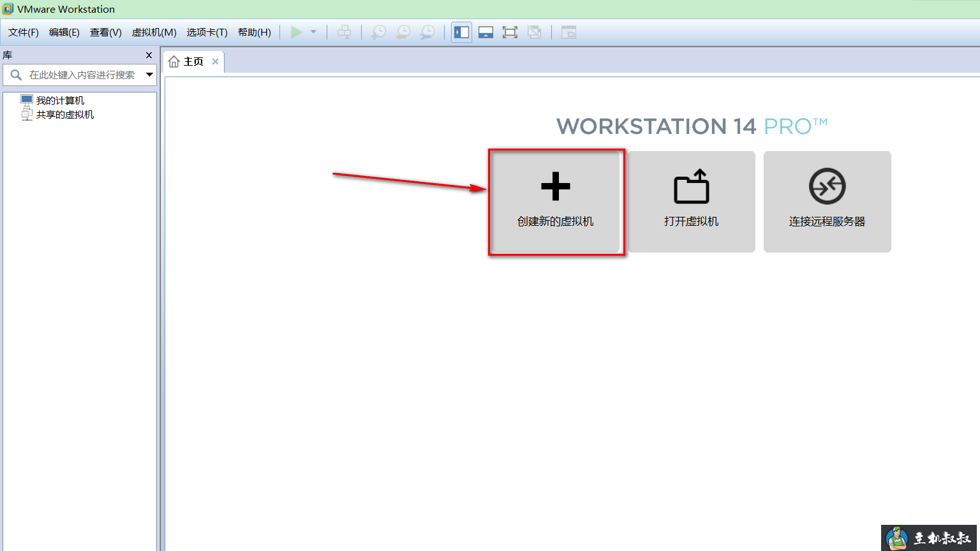Click the take snapshot toolbar icon
The height and width of the screenshot is (551, 980).
[x=379, y=32]
